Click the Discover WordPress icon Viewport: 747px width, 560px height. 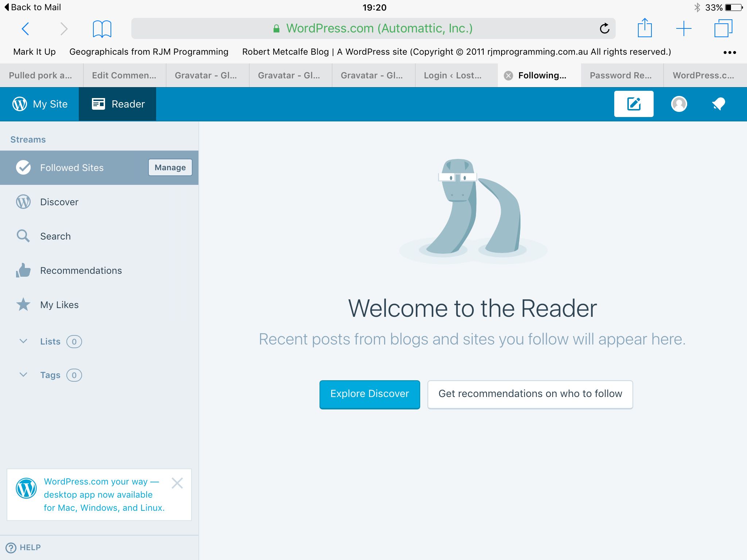point(23,202)
